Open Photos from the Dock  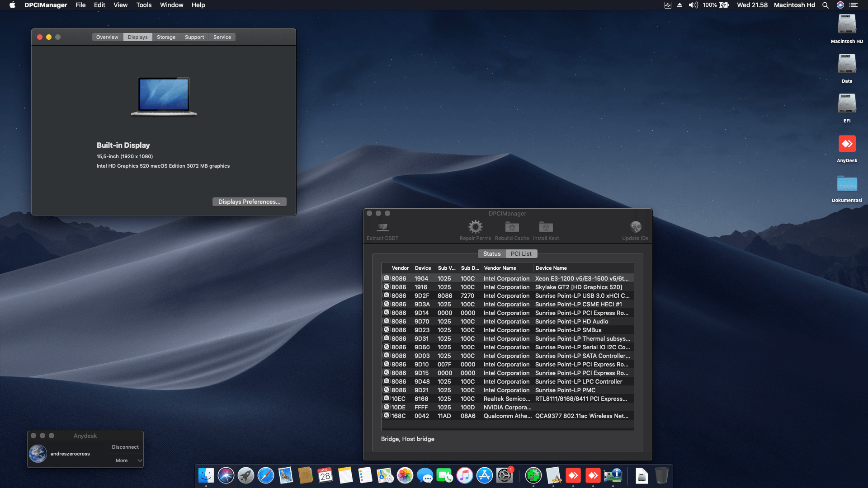tap(405, 475)
